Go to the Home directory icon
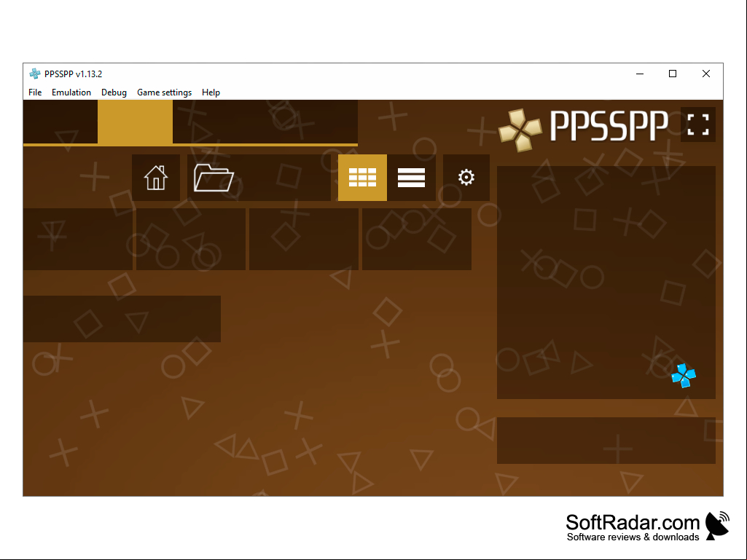The width and height of the screenshot is (747, 560). [156, 178]
